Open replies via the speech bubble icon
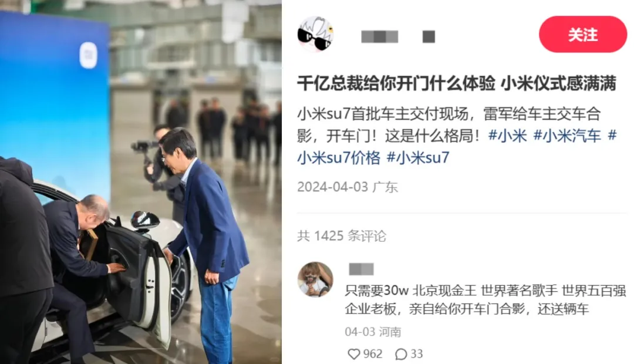The width and height of the screenshot is (634, 364). [401, 354]
